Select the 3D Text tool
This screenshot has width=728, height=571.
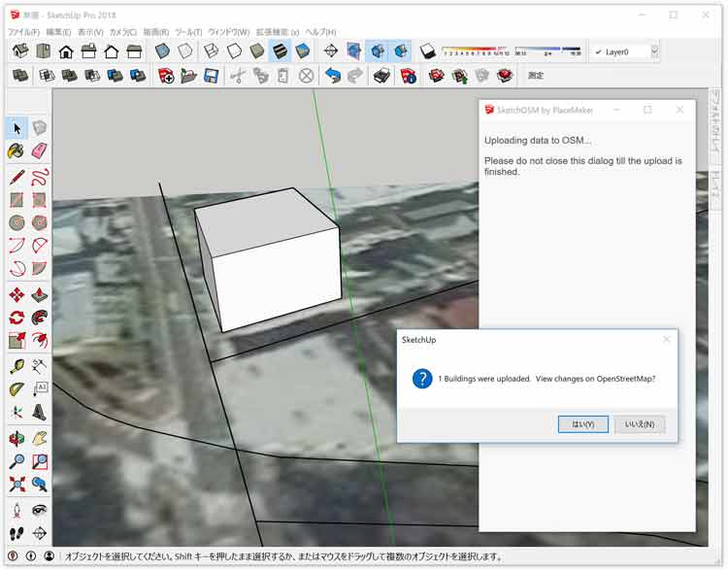click(x=40, y=412)
